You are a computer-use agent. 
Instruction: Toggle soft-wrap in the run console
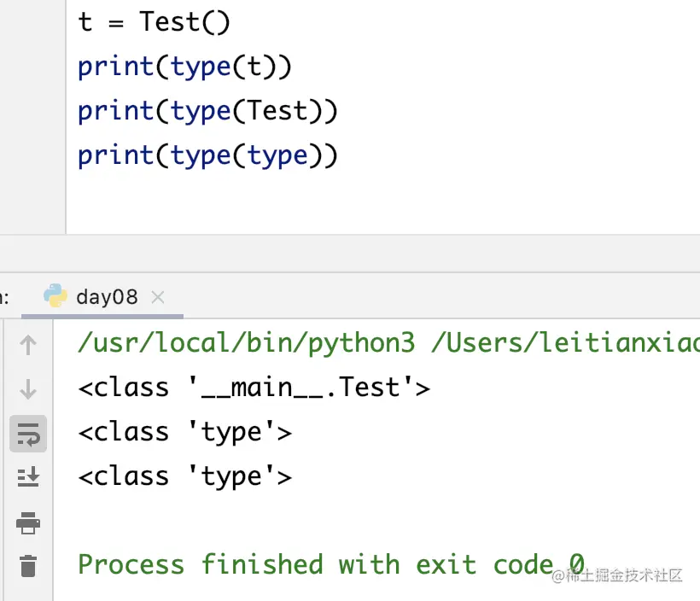pyautogui.click(x=28, y=434)
